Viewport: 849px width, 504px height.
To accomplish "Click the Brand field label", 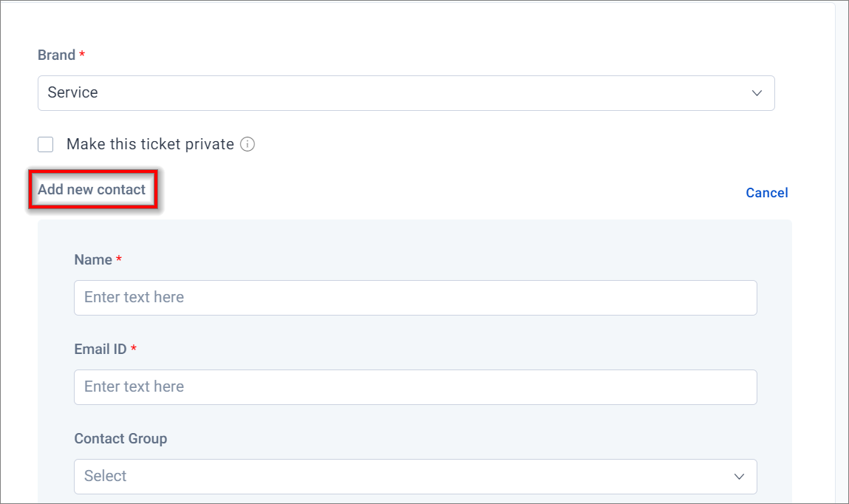I will click(56, 55).
